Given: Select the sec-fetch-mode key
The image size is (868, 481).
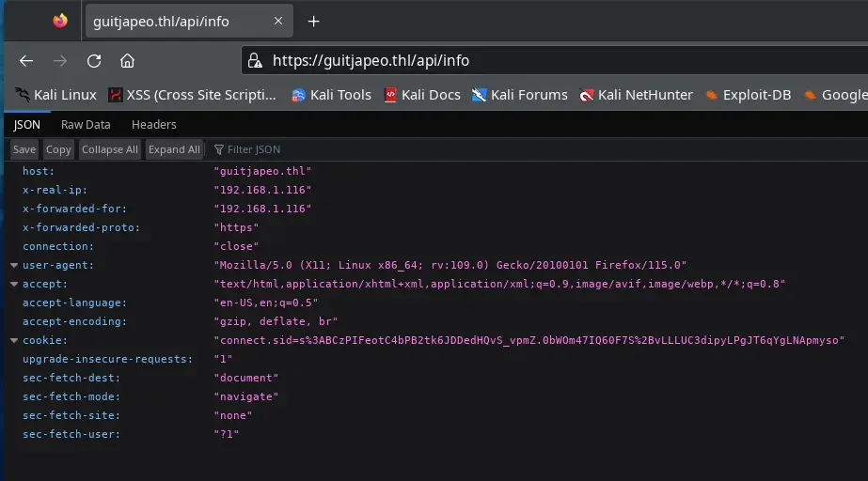Looking at the screenshot, I should point(71,397).
